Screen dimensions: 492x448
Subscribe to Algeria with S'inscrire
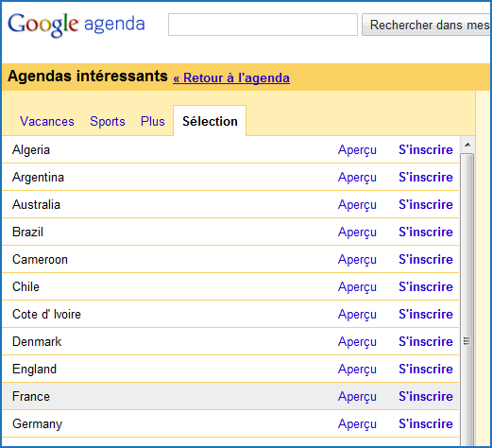point(426,149)
